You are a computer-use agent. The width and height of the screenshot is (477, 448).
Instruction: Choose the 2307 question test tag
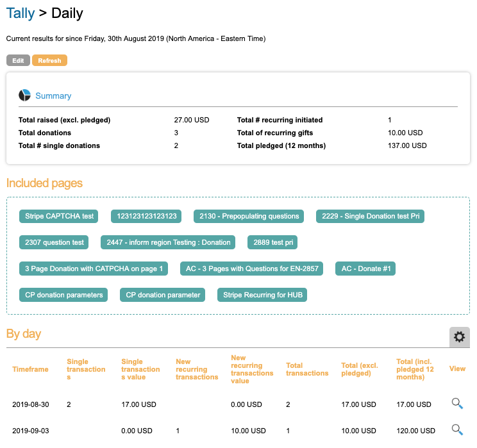[54, 242]
